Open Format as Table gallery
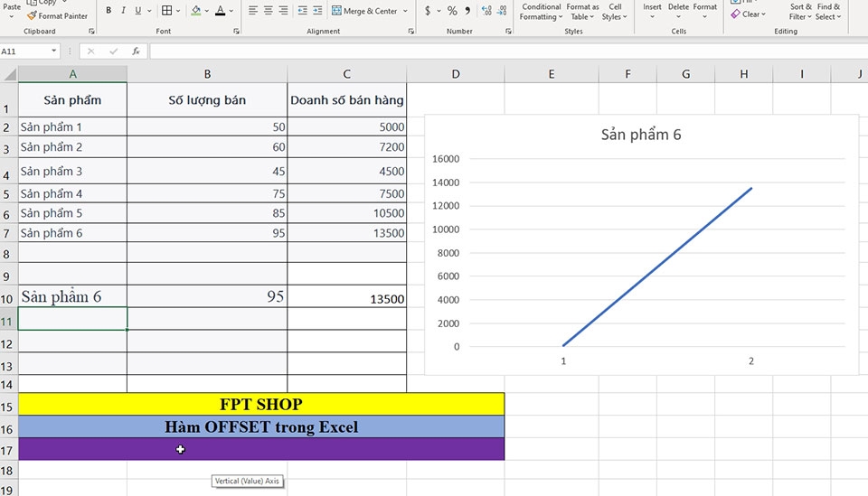The width and height of the screenshot is (868, 496). [582, 11]
